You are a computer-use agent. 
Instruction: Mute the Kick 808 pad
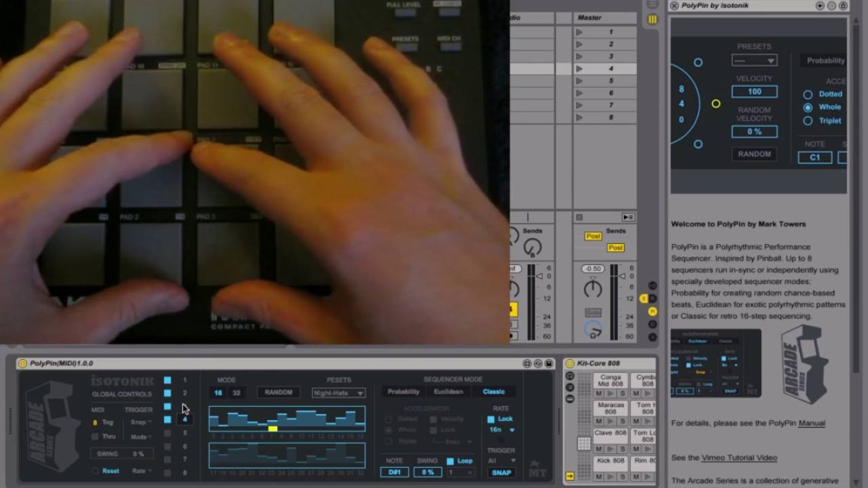(x=599, y=476)
